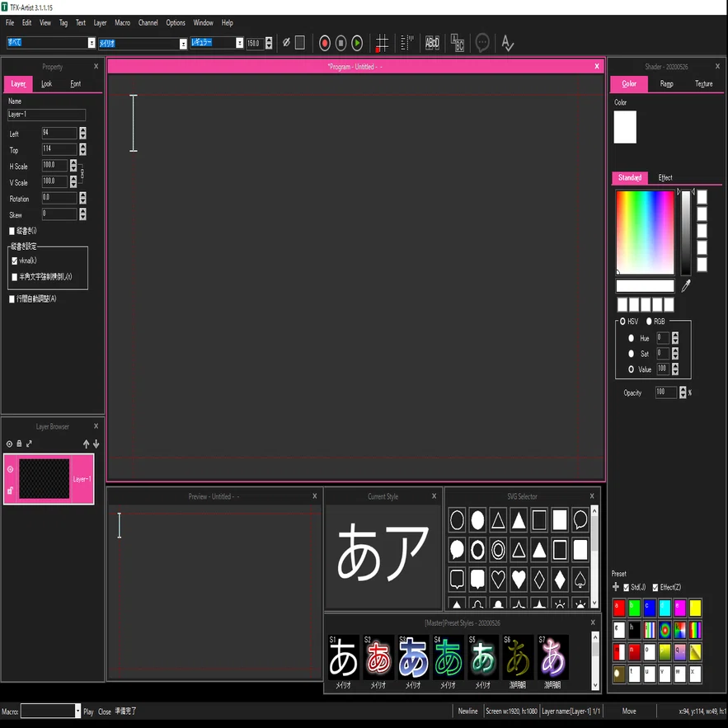Toggle the vkna(k) checkbox
Viewport: 728px width, 728px height.
click(x=14, y=261)
